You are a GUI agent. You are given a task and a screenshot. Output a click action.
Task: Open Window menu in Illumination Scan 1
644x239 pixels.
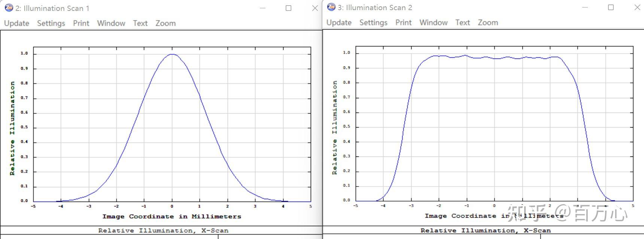coord(111,23)
